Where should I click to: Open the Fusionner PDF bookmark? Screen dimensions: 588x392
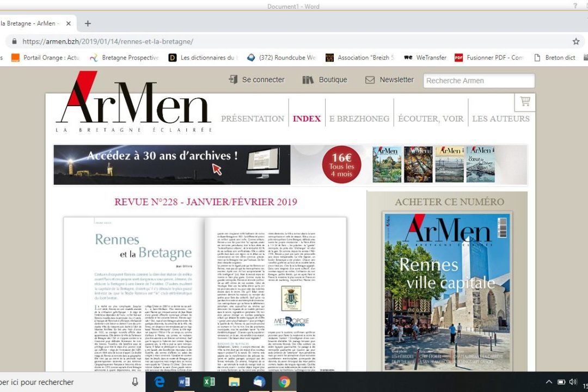[x=489, y=58]
